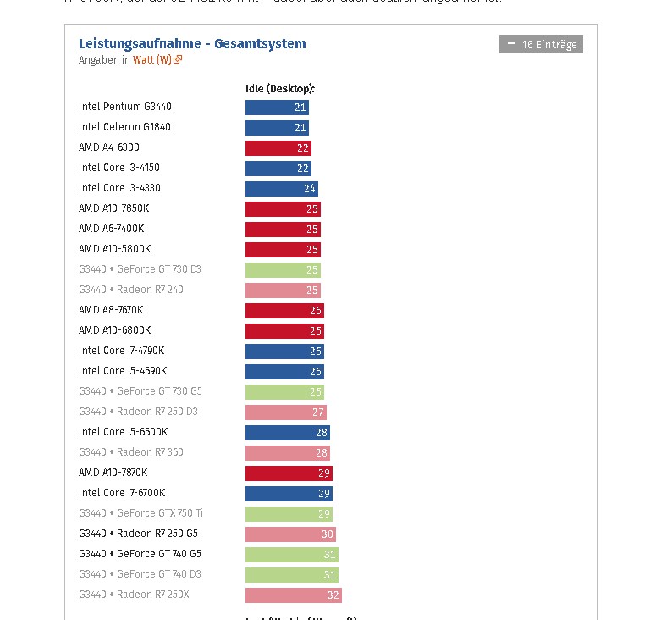
Task: Click the blue Intel Core i7-6700K bar
Action: [289, 493]
